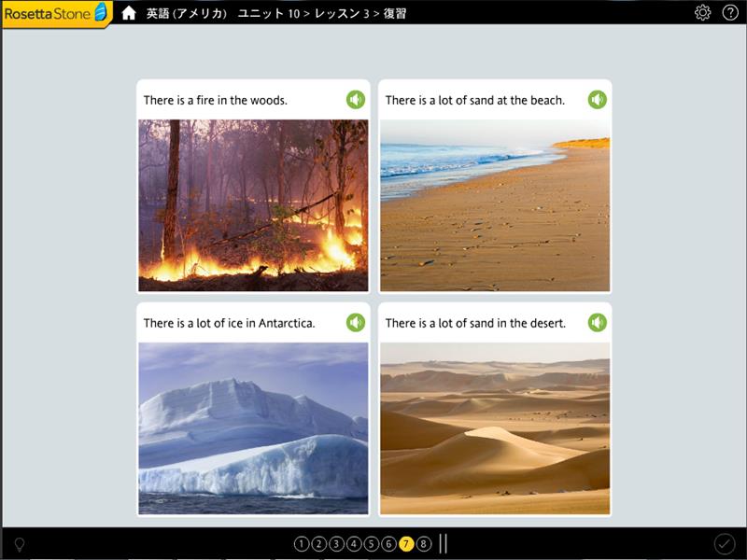Jump to screen 2 in progress bar
Image resolution: width=747 pixels, height=560 pixels.
[x=318, y=543]
